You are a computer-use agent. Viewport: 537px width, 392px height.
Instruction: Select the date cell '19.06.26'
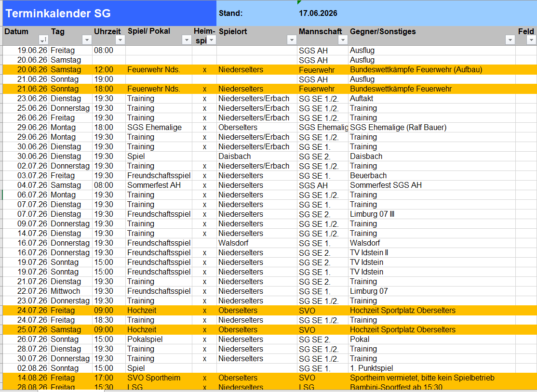coord(27,50)
